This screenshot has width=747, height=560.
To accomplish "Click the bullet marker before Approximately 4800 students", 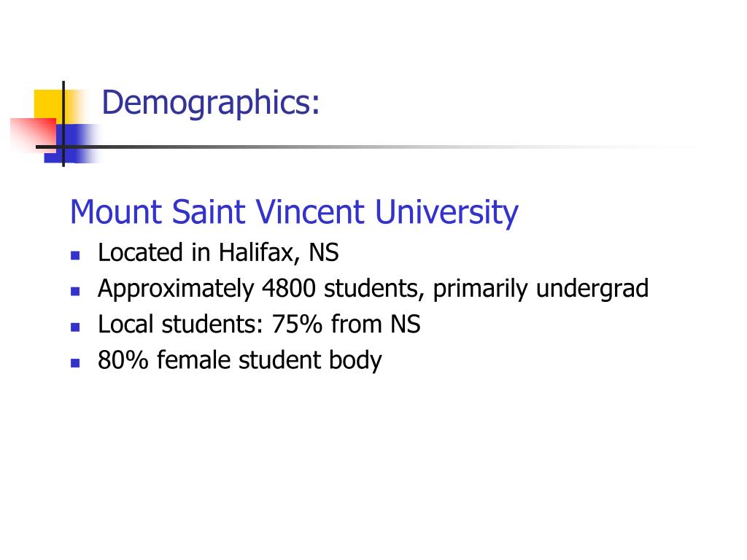I will (x=75, y=291).
